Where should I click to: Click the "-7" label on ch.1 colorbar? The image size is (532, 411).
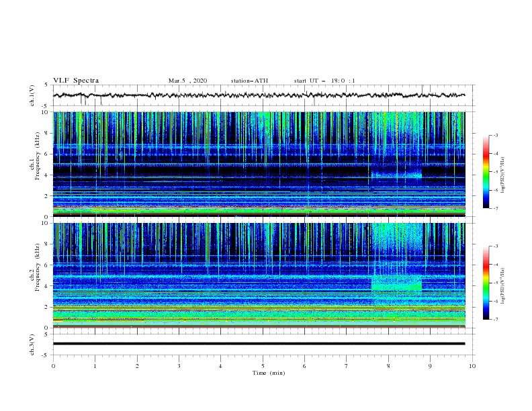pos(496,208)
